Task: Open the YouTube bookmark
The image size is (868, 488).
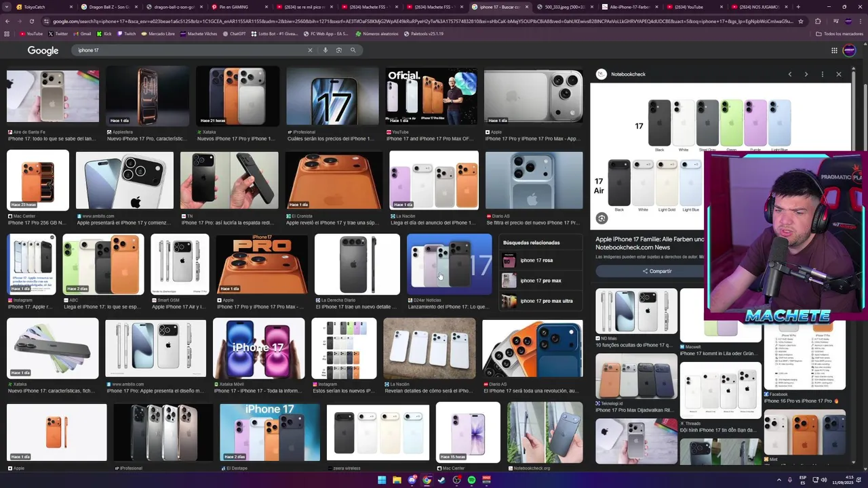Action: pyautogui.click(x=31, y=33)
